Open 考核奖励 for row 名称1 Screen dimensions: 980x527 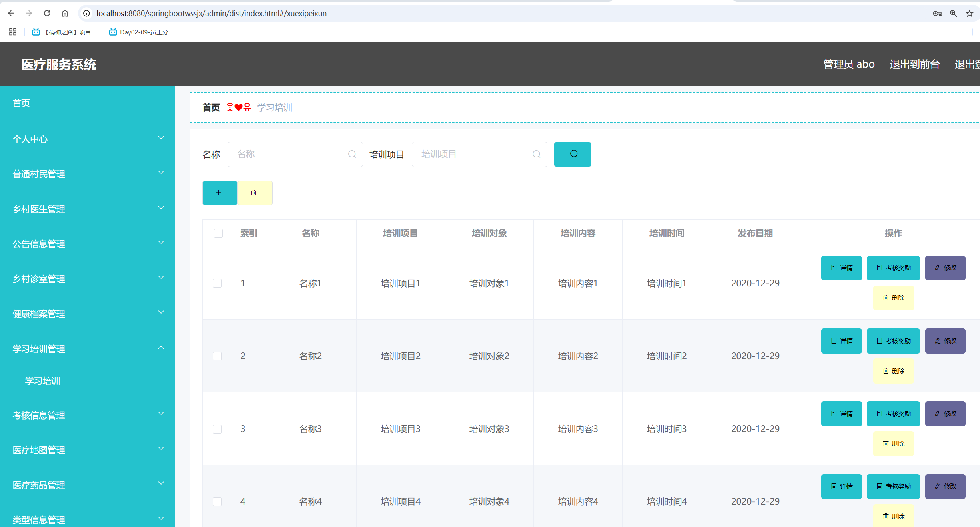[893, 268]
